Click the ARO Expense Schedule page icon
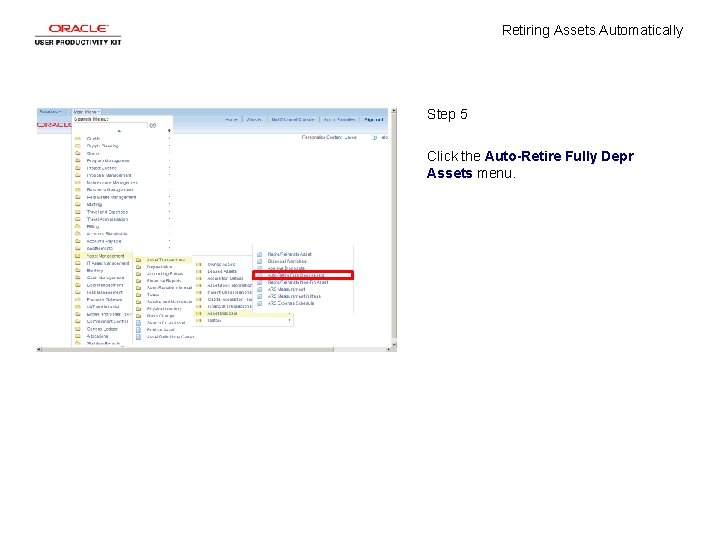 click(259, 304)
